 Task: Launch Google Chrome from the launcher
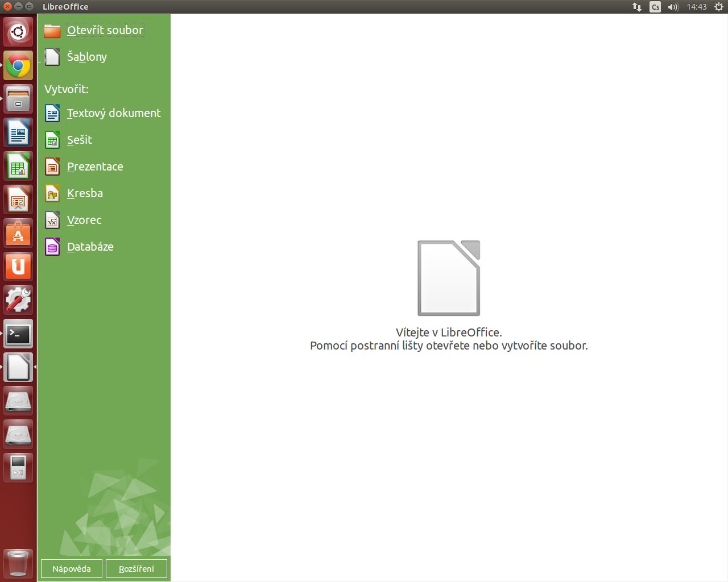coord(18,66)
